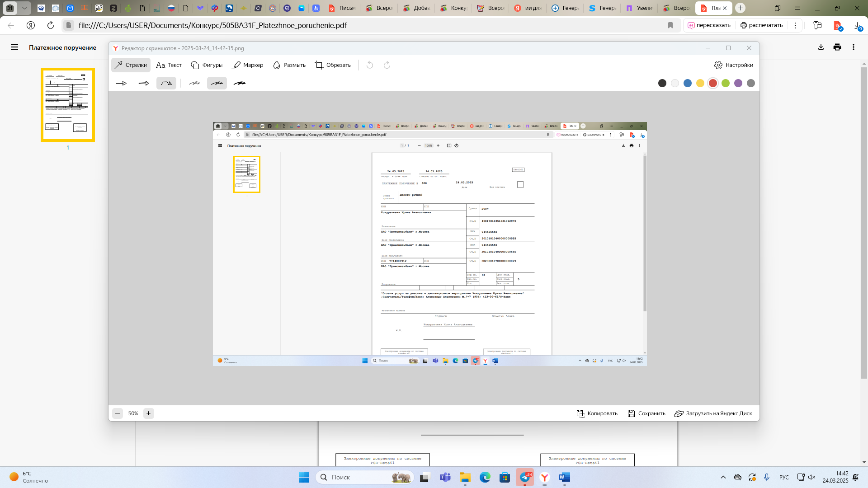Pick the blue color swatch

tap(688, 83)
